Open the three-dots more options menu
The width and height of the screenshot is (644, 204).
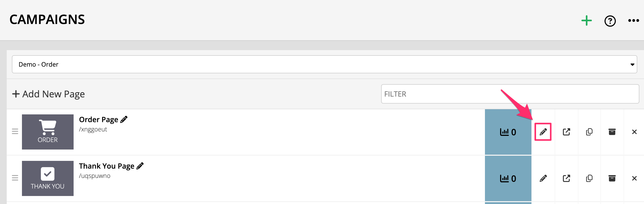click(633, 21)
